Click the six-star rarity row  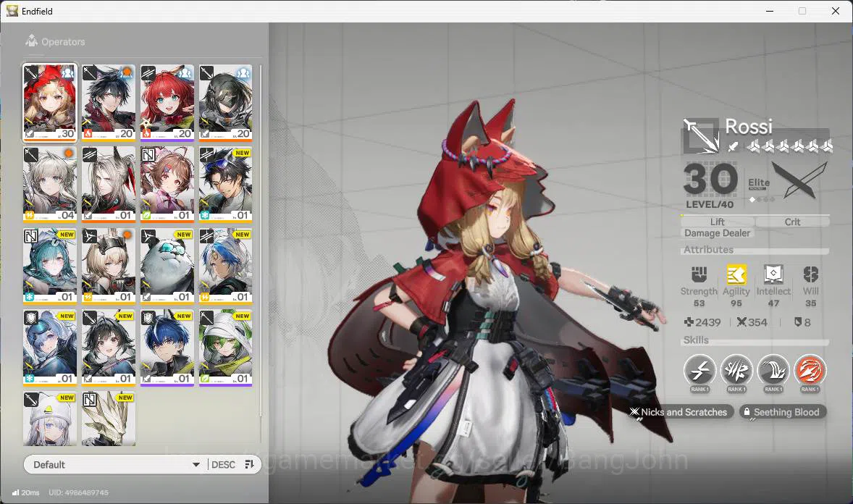click(x=789, y=146)
